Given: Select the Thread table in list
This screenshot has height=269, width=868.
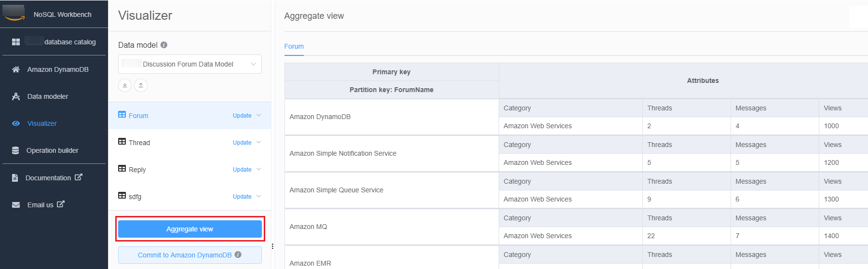Looking at the screenshot, I should [x=139, y=143].
